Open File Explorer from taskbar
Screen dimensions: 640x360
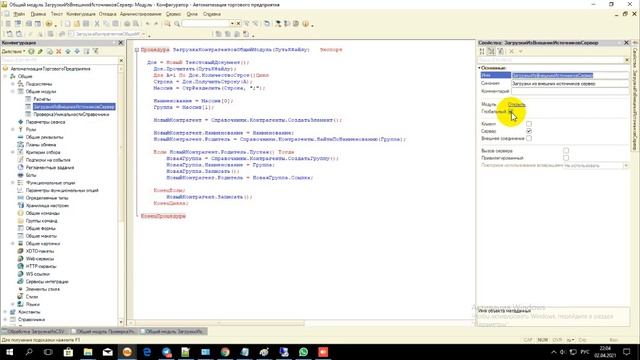point(88,352)
